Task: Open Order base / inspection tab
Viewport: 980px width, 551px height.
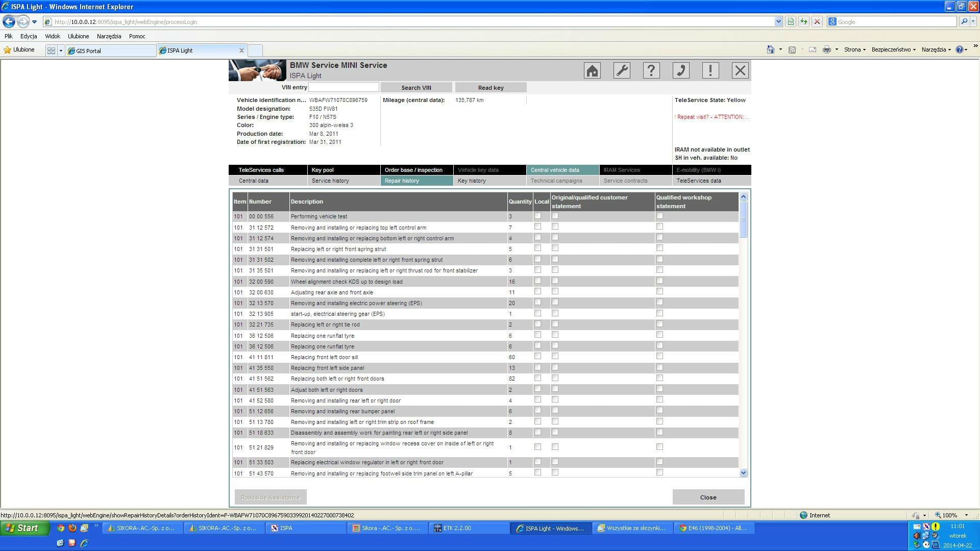Action: point(416,170)
